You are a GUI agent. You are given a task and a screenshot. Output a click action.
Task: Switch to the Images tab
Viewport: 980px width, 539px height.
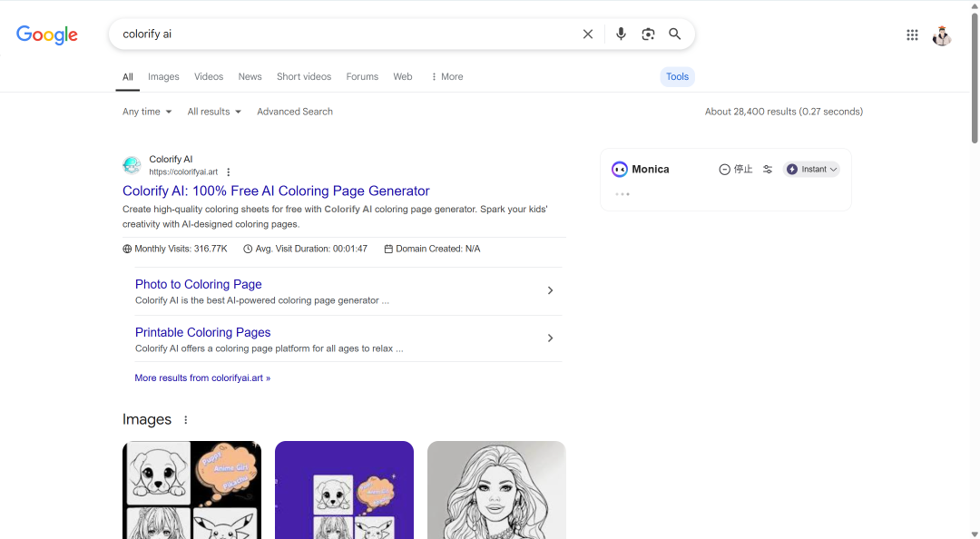click(163, 76)
